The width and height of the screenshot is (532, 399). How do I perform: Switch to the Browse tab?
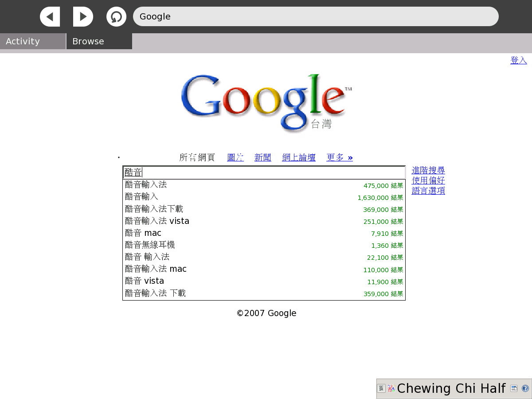click(x=99, y=41)
